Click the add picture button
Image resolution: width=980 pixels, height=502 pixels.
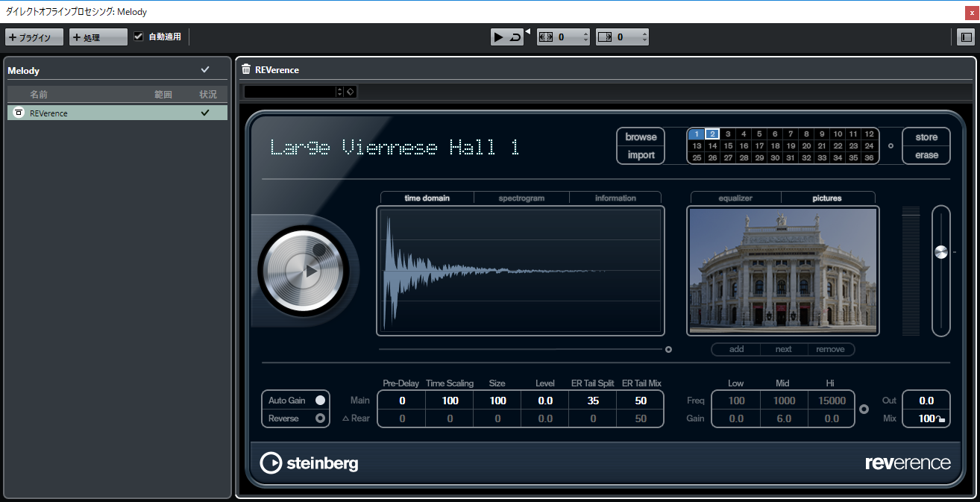tap(736, 349)
